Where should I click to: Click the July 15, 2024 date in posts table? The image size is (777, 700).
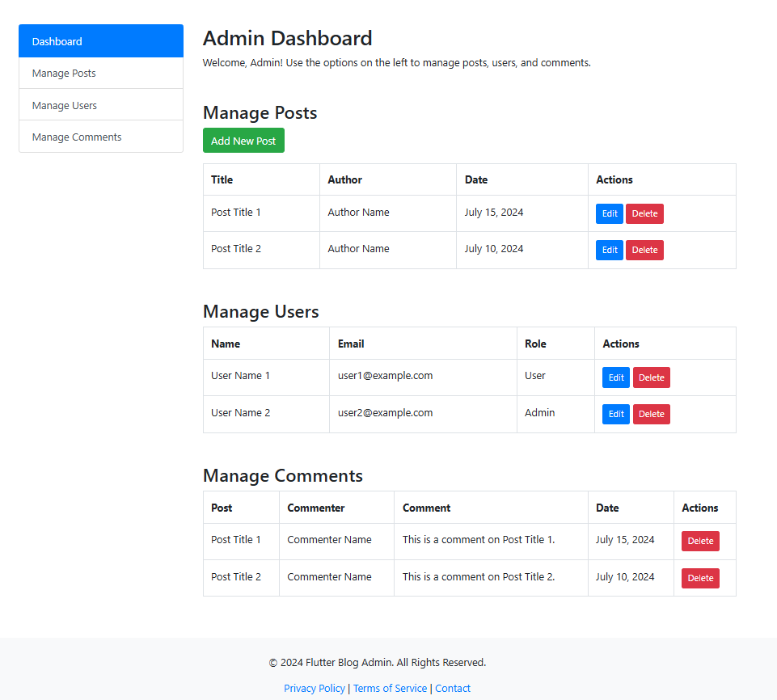(493, 212)
